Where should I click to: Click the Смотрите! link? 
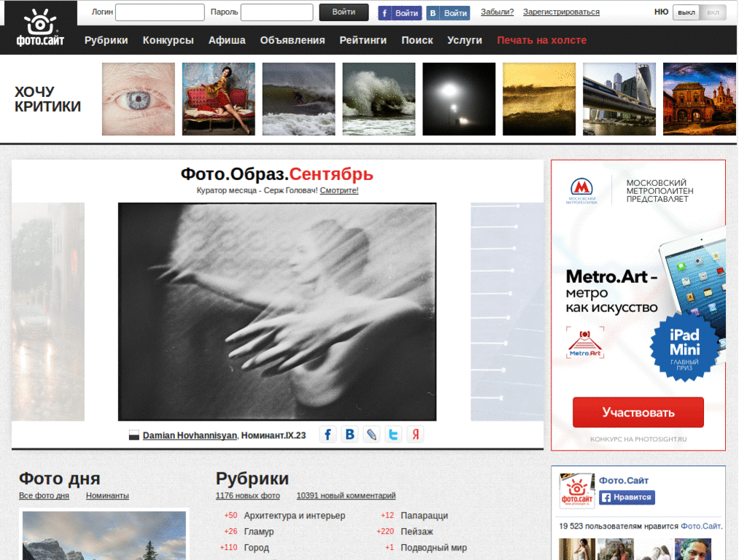coord(339,190)
